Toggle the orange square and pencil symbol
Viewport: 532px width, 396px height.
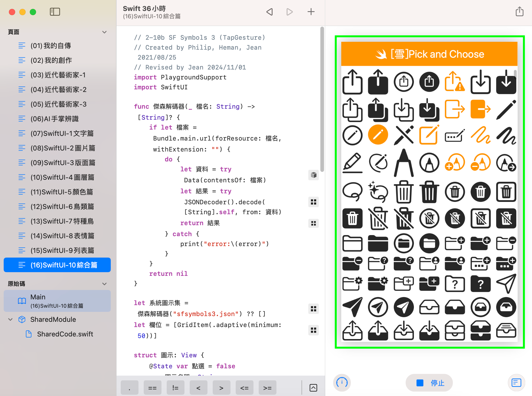tap(429, 135)
